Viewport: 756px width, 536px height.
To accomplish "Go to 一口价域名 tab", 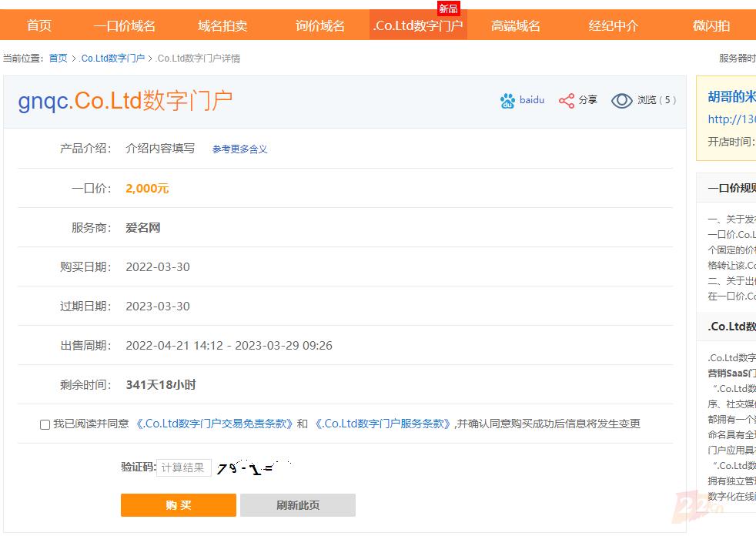I will pos(125,25).
